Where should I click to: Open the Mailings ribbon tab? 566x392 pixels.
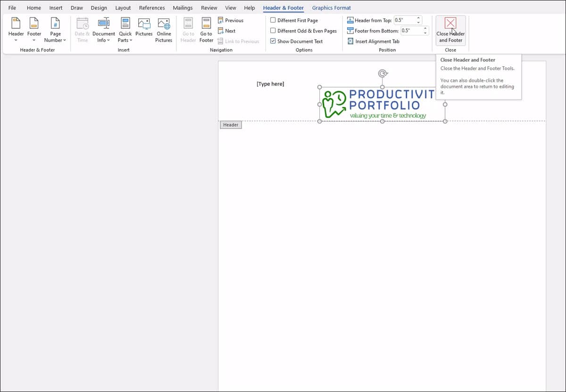pyautogui.click(x=183, y=8)
